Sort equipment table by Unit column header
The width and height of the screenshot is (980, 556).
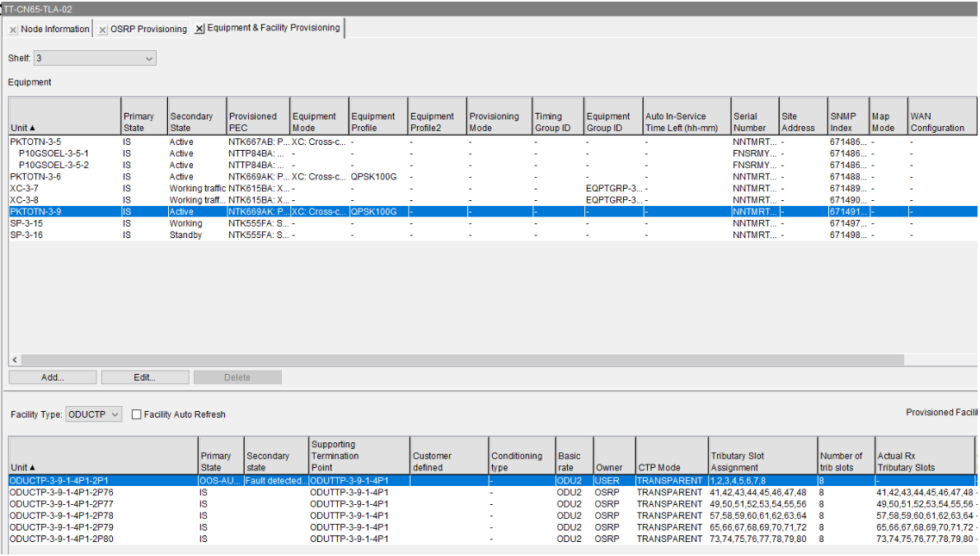coord(64,116)
